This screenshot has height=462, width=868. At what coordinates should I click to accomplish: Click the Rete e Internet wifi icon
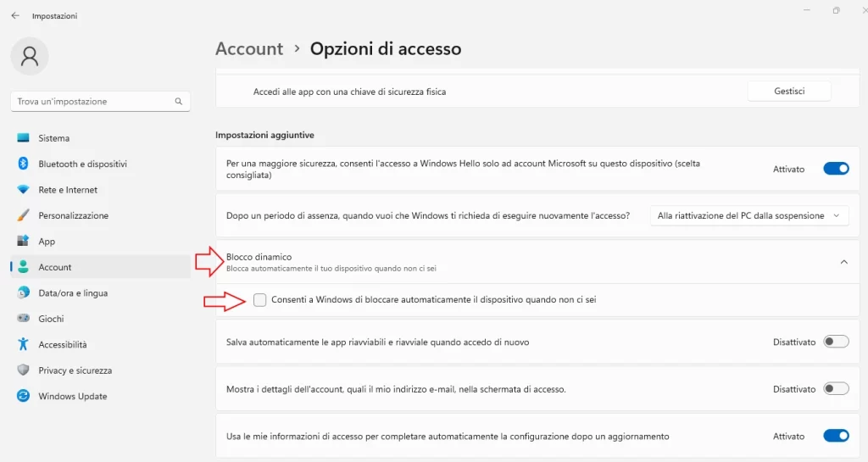tap(23, 189)
